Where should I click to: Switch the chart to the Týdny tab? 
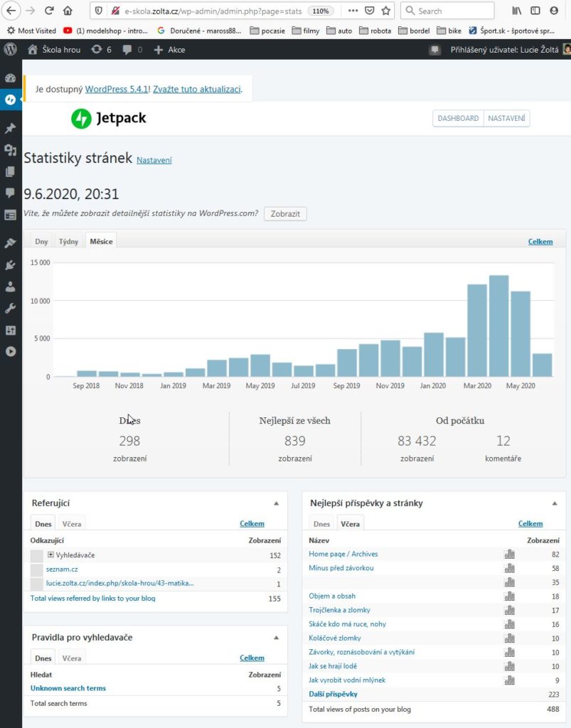pos(69,242)
